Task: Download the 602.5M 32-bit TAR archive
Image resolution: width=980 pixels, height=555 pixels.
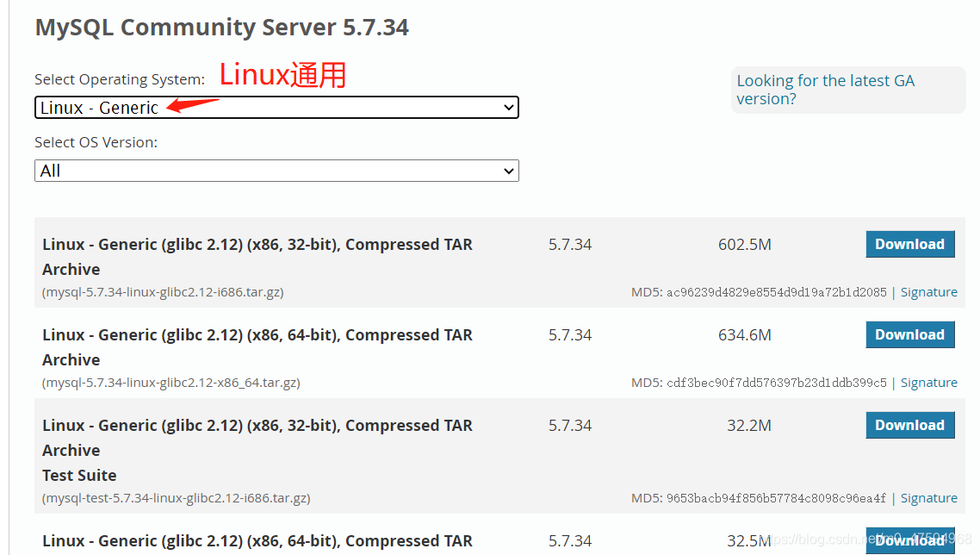Action: [x=910, y=244]
